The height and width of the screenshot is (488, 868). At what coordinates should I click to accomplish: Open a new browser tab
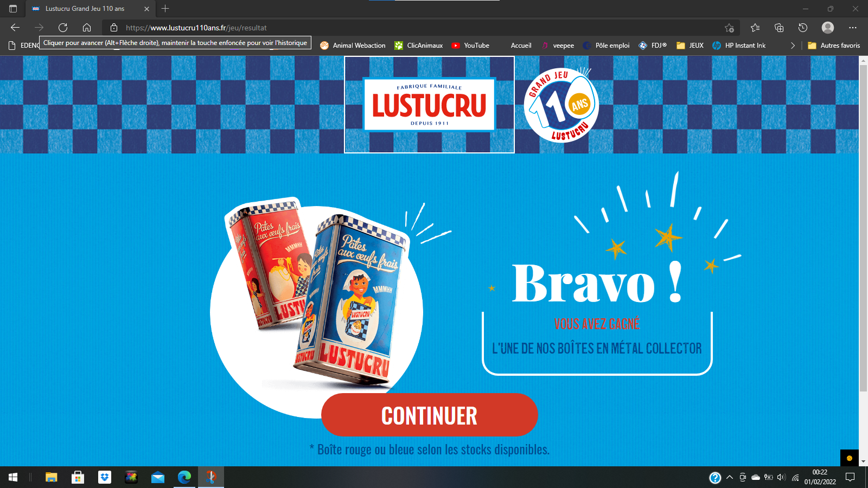point(165,9)
